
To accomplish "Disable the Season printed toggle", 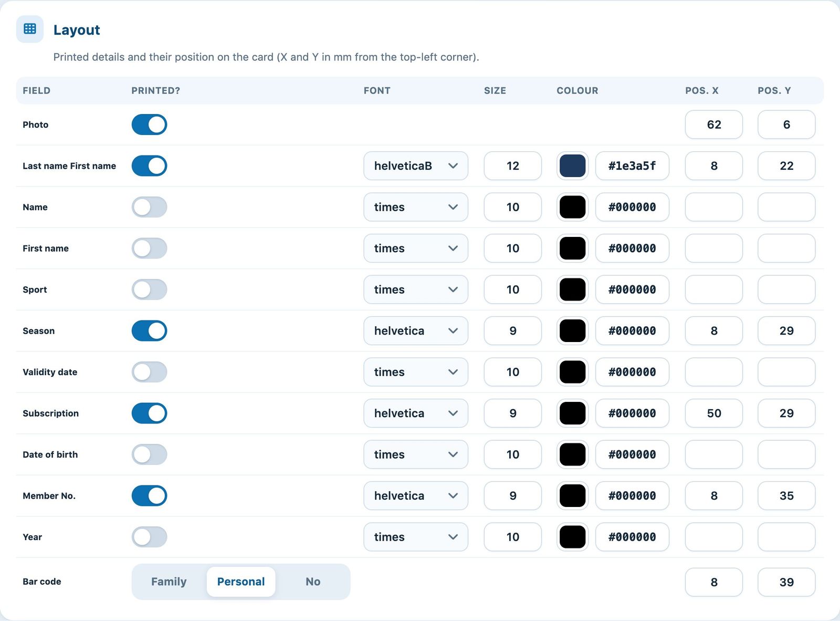I will (x=149, y=330).
